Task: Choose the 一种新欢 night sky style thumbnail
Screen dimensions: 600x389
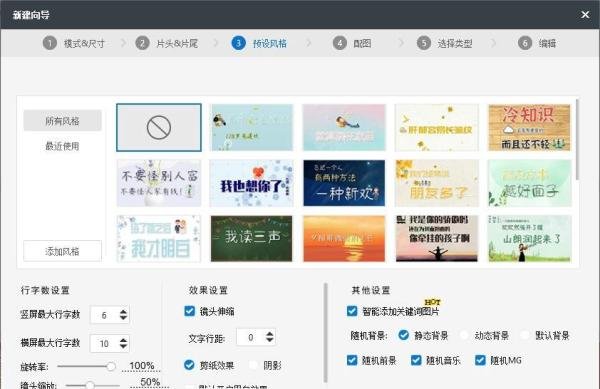Action: pyautogui.click(x=344, y=183)
